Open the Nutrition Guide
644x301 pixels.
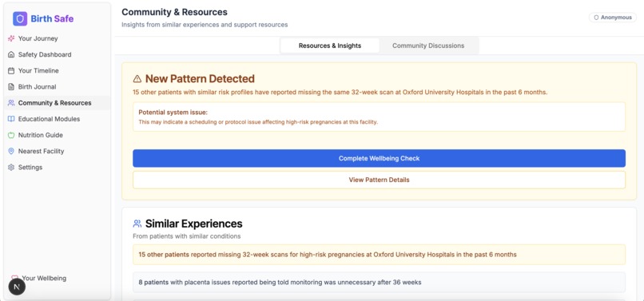pos(57,135)
